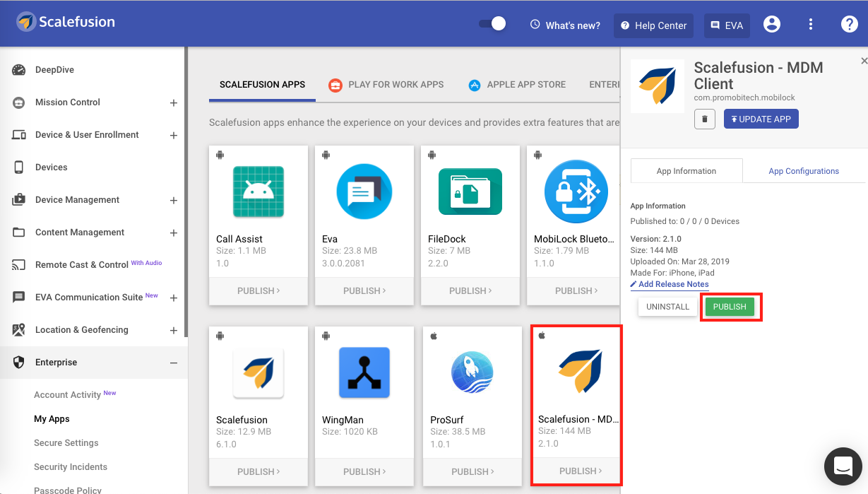Expand Mission Control with plus sign

174,102
